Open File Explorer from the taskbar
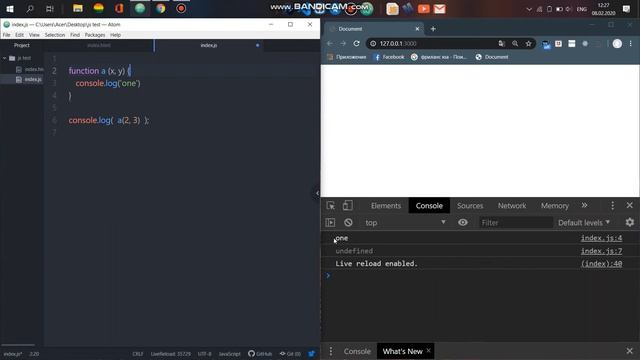The image size is (640, 360). point(78,9)
